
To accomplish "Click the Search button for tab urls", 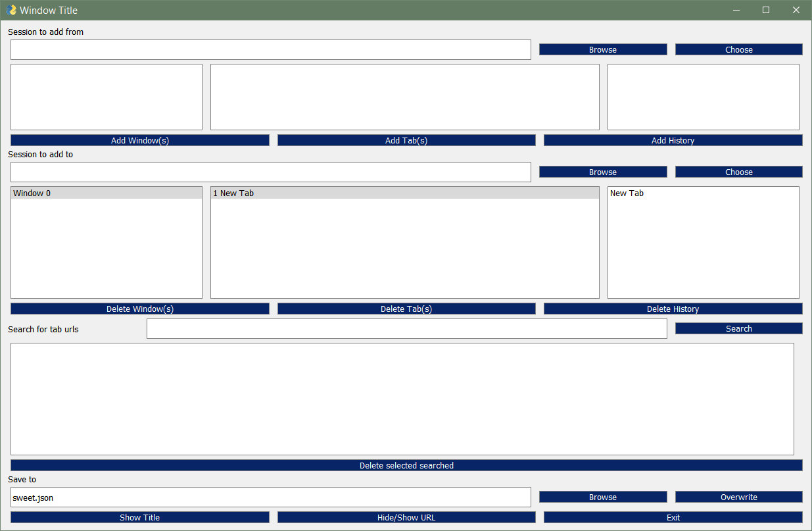I will 738,328.
